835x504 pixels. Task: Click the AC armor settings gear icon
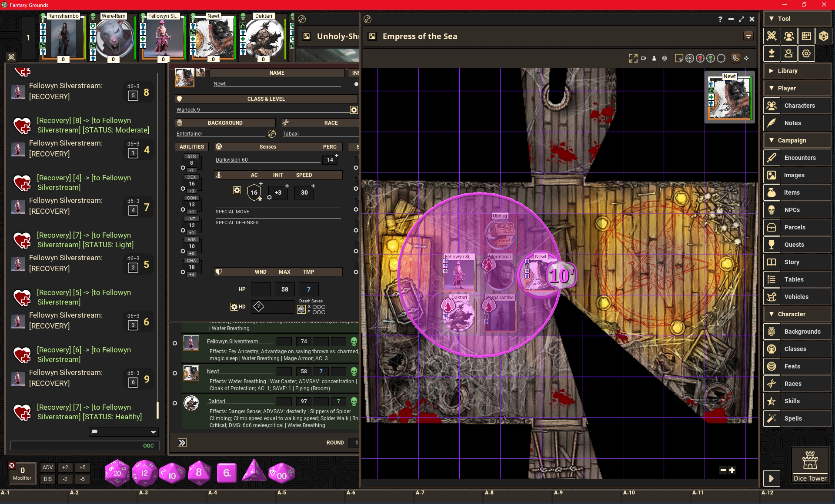pos(237,190)
